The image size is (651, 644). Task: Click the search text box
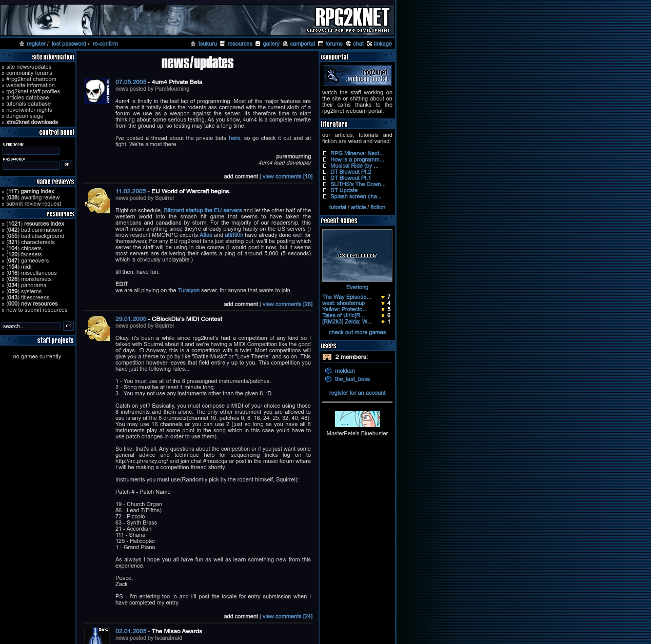click(31, 326)
